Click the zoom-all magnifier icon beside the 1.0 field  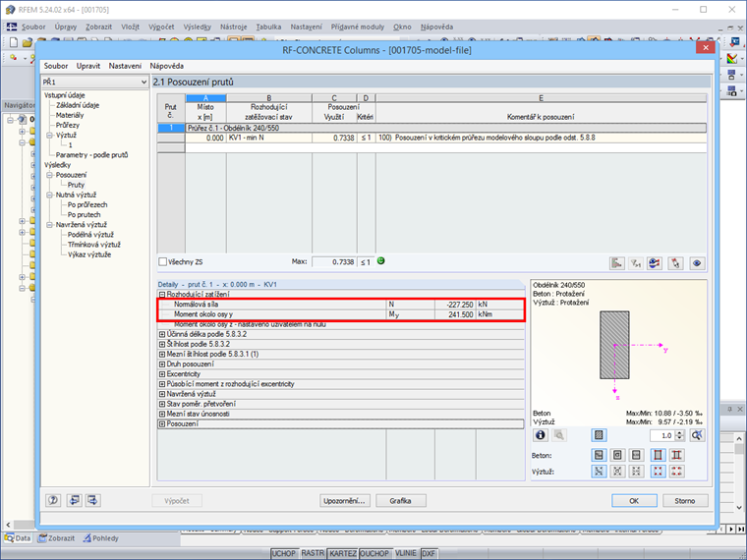pos(697,435)
